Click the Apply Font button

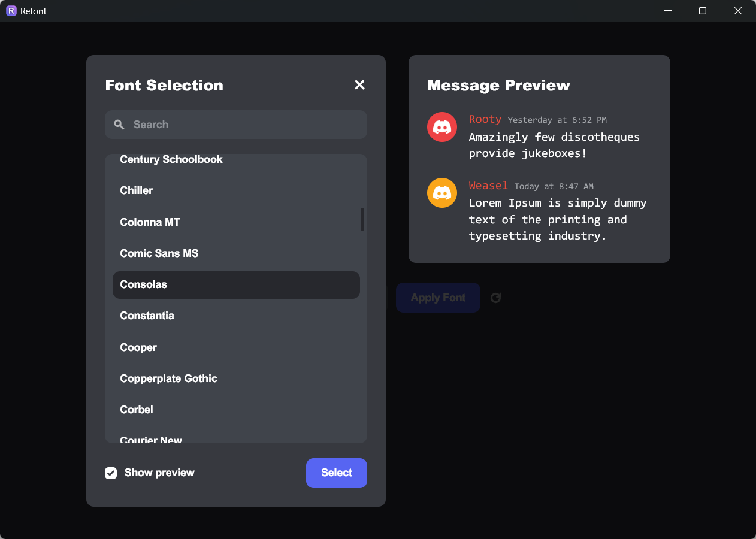pyautogui.click(x=438, y=298)
